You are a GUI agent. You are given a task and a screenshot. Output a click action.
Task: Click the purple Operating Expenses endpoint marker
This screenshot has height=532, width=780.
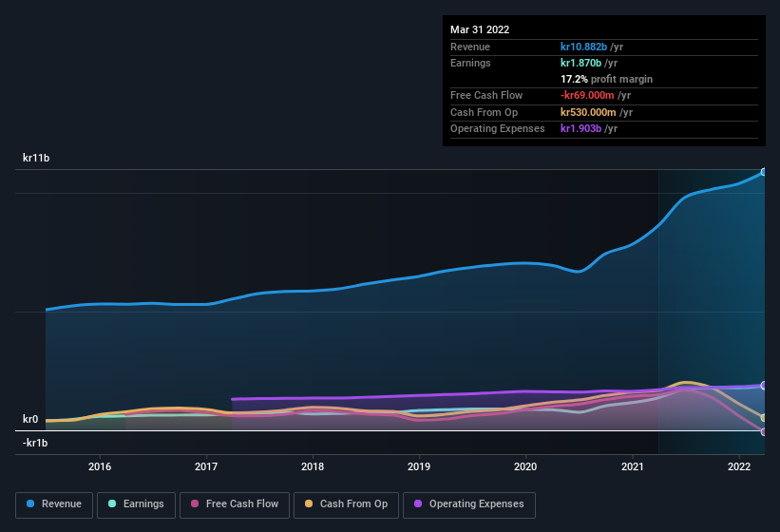tap(764, 386)
